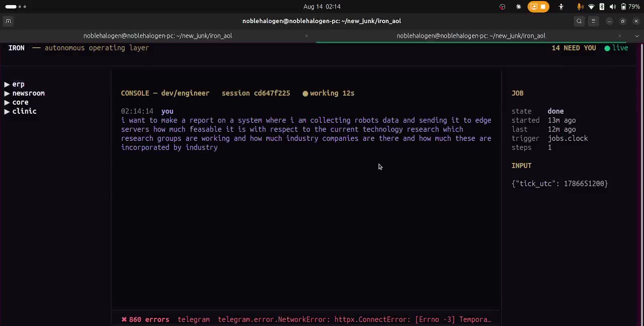Screen dimensions: 644x326
Task: Restore the terminal window size
Action: point(623,21)
